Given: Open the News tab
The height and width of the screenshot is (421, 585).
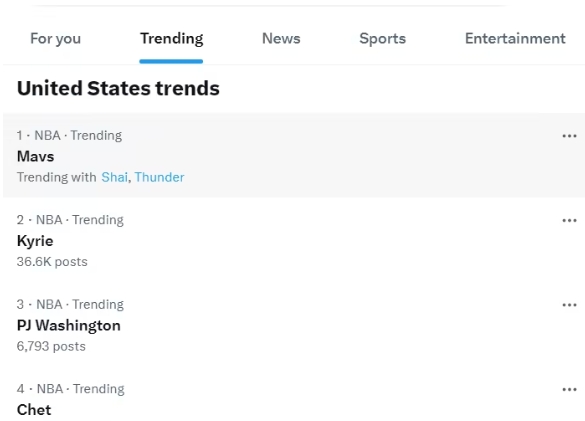Looking at the screenshot, I should [281, 38].
